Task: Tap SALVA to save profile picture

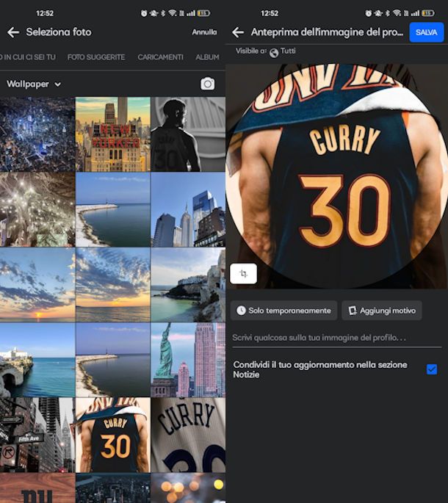Action: pyautogui.click(x=427, y=32)
